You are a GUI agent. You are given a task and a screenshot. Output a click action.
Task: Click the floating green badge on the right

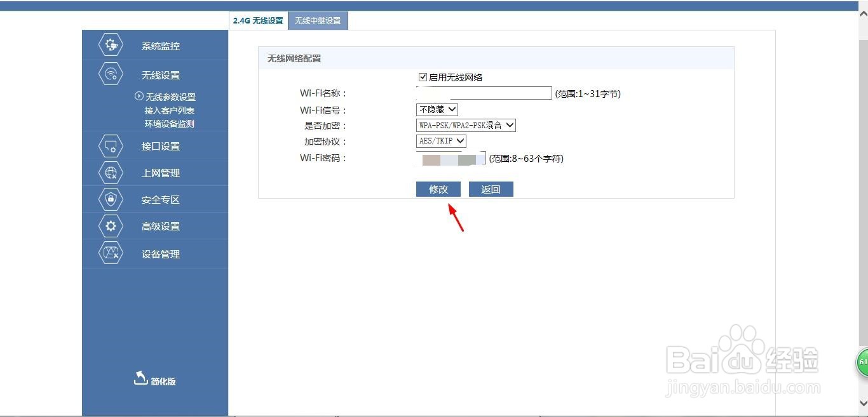pyautogui.click(x=862, y=362)
